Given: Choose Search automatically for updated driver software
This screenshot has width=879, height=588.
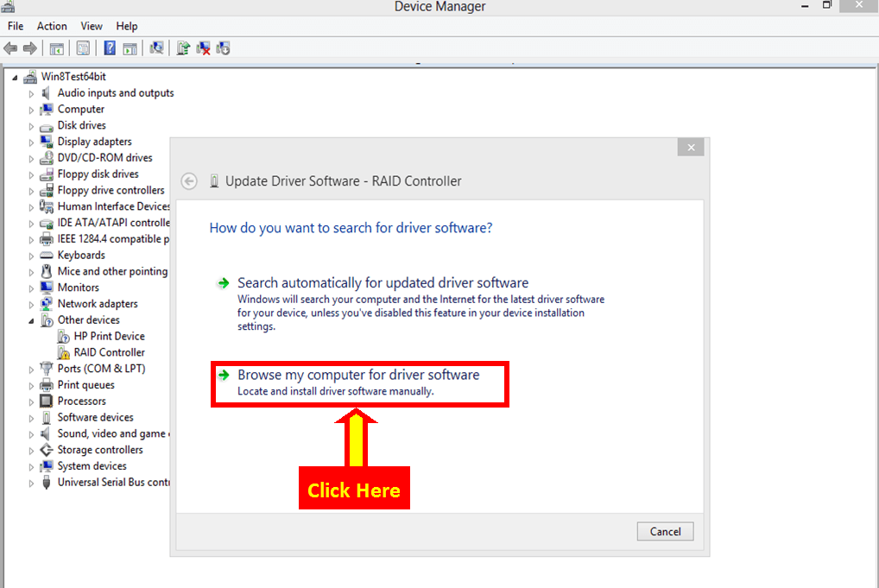Looking at the screenshot, I should (x=383, y=283).
